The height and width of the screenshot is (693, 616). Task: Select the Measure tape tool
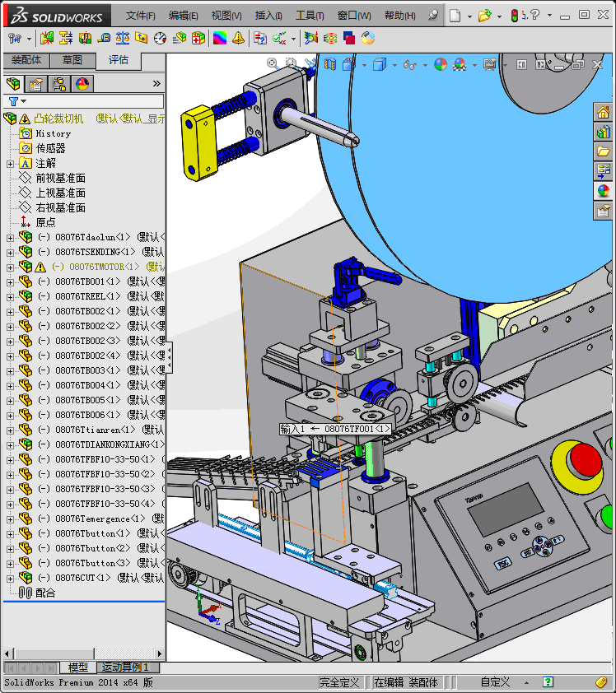click(x=104, y=39)
